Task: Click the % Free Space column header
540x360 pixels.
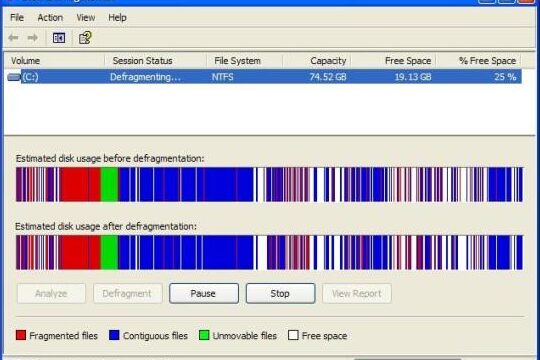Action: [479, 61]
